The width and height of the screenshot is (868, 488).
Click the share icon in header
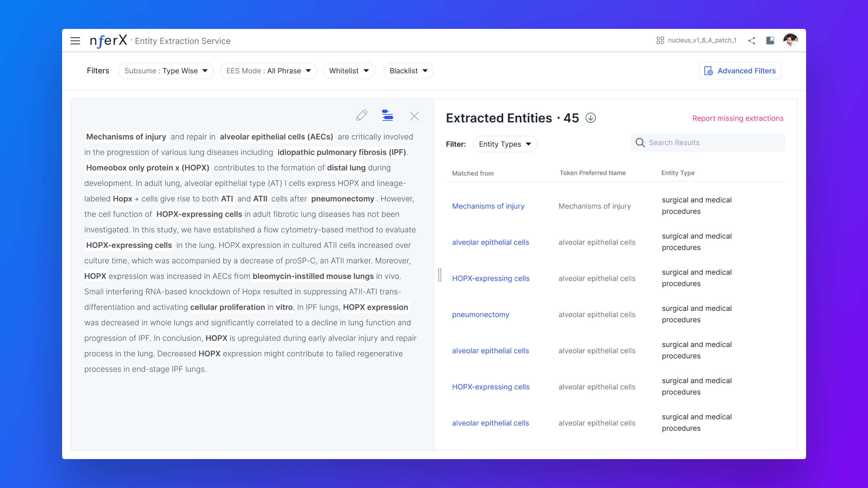(x=751, y=41)
